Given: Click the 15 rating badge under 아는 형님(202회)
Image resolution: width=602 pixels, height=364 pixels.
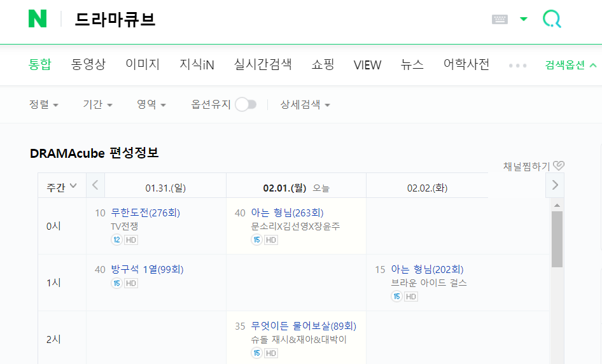Looking at the screenshot, I should click(x=397, y=297).
